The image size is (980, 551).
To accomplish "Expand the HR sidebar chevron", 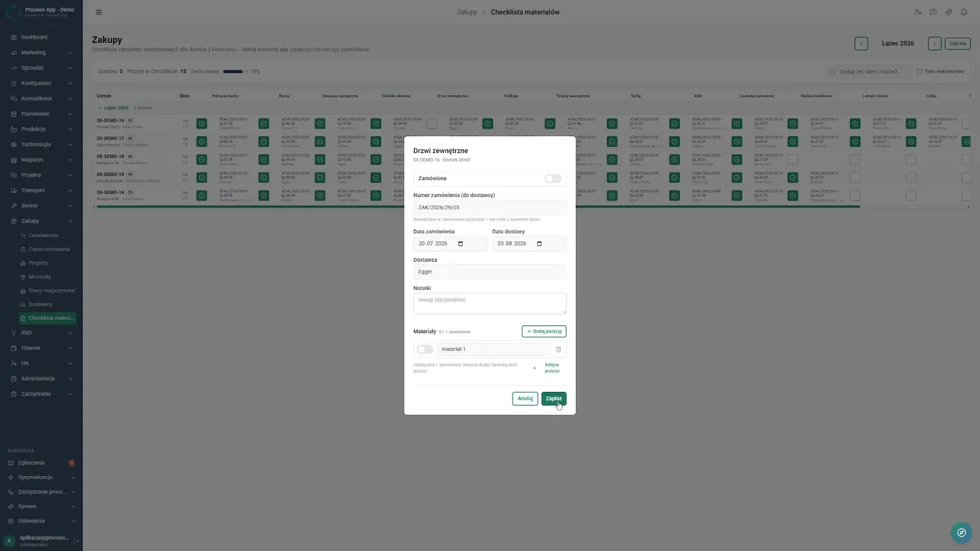I will [70, 363].
